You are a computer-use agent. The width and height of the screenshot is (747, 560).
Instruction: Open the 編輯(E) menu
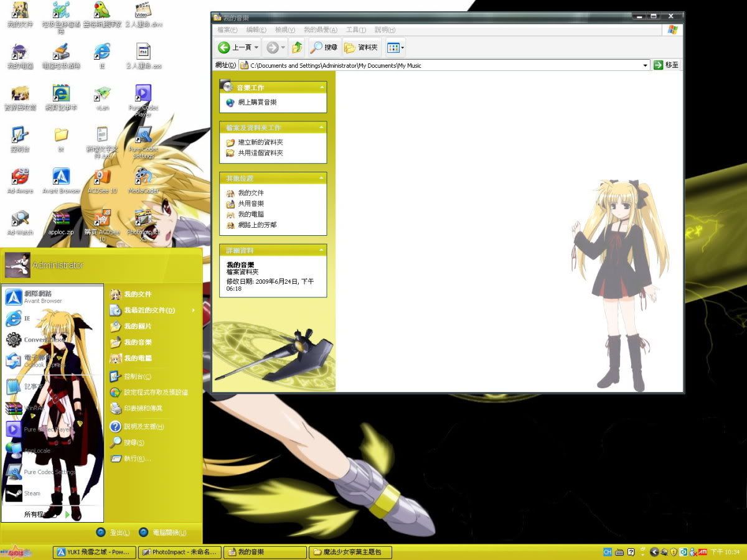point(256,30)
